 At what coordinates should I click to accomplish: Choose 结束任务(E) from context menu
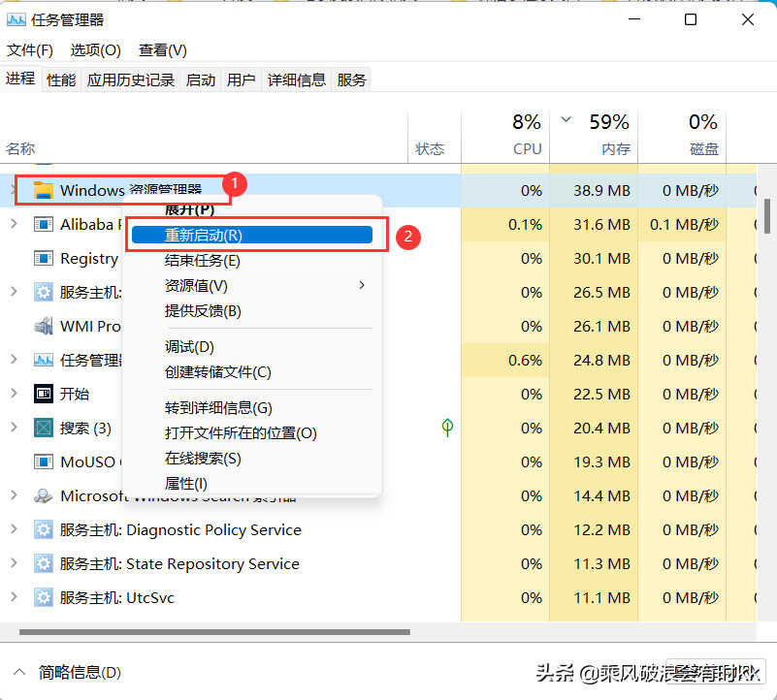(252, 260)
